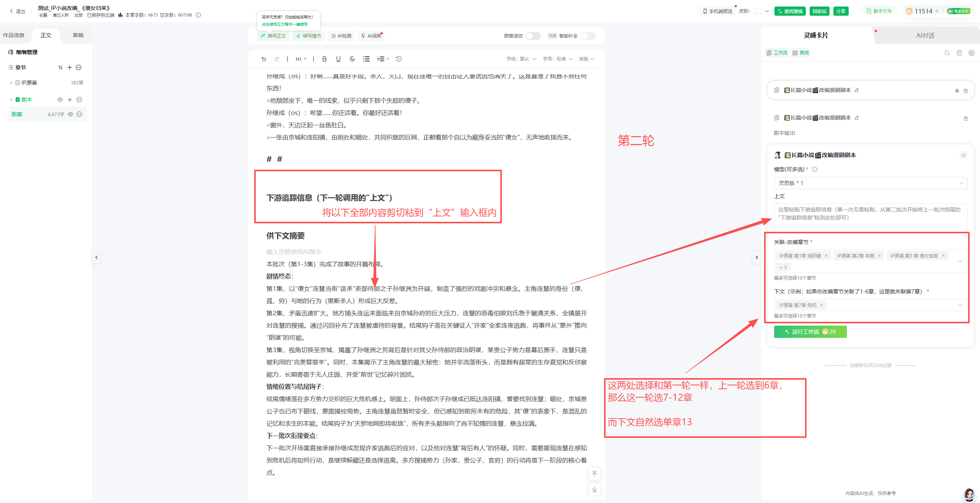Open the 灵思版 model dropdown
Screen dimensions: 980x503
pyautogui.click(x=870, y=183)
